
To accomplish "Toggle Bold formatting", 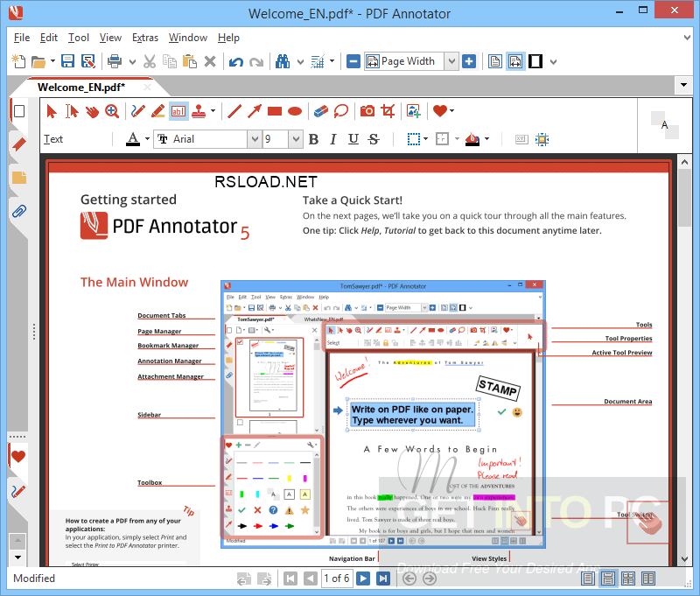I will point(313,139).
